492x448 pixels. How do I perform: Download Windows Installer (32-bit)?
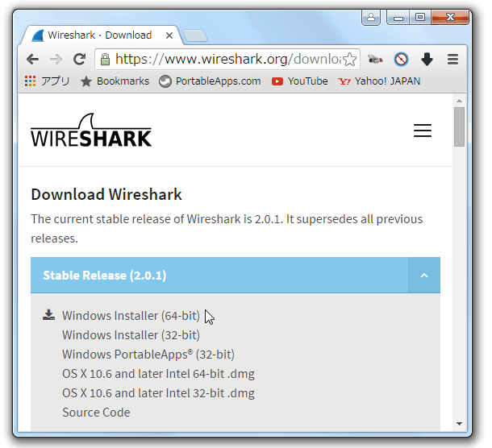point(131,335)
